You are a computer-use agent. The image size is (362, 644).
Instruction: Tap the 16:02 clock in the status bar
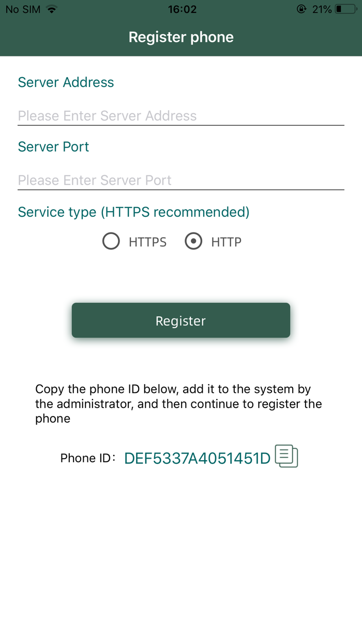click(182, 9)
